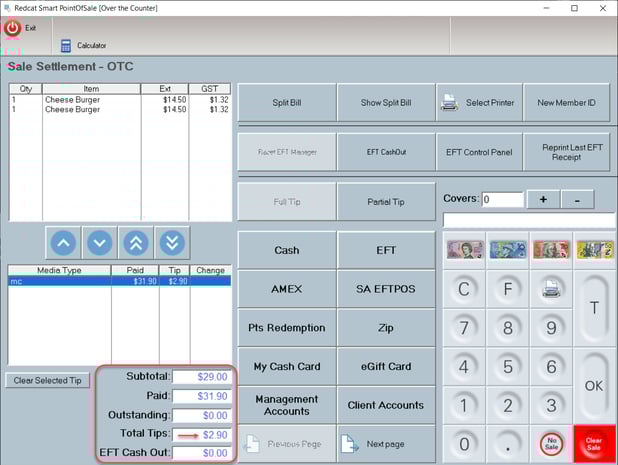
Task: Pay with AMEX media button
Action: click(287, 289)
